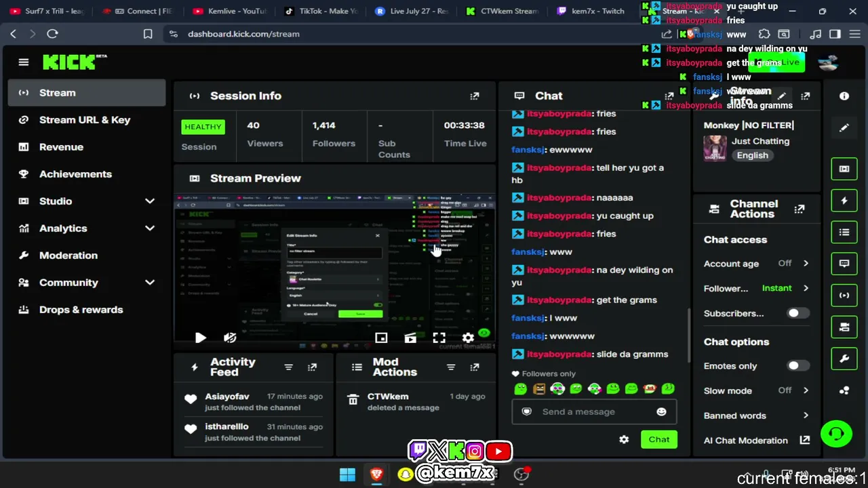Bookmark this page in the browser
868x488 pixels.
(148, 34)
